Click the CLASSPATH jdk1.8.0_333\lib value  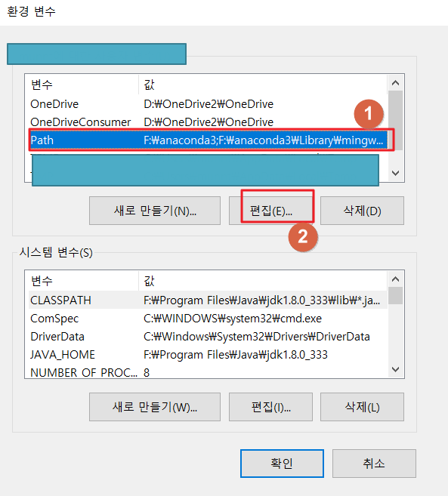[262, 300]
